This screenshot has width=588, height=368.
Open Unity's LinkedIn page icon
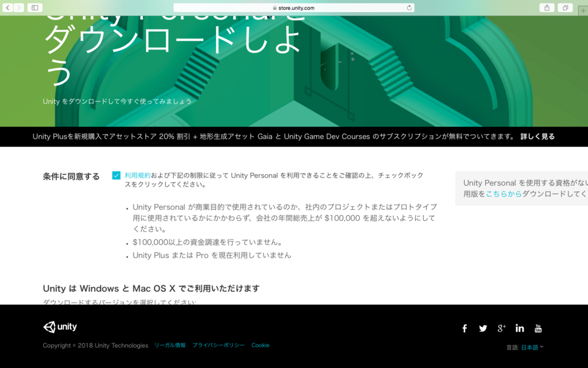[x=520, y=328]
